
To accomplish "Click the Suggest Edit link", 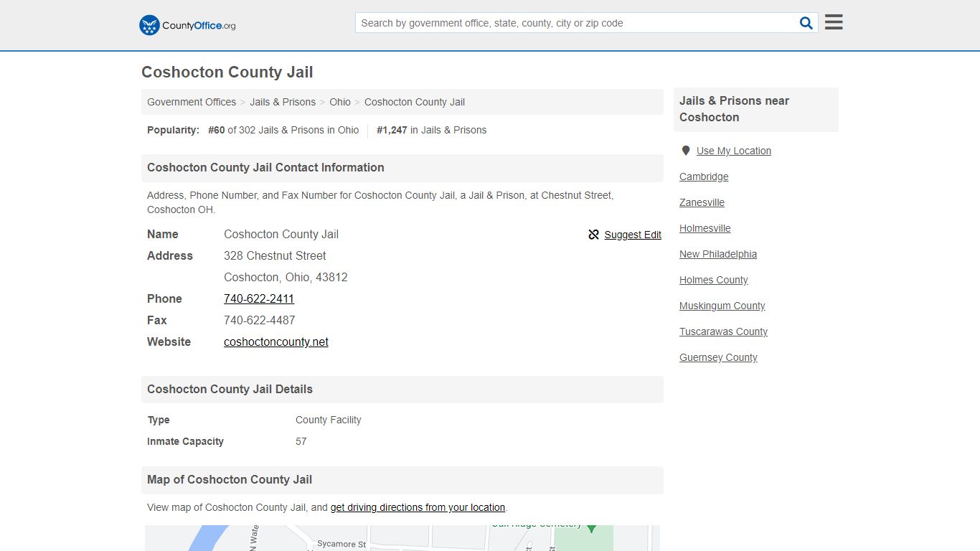I will click(633, 235).
